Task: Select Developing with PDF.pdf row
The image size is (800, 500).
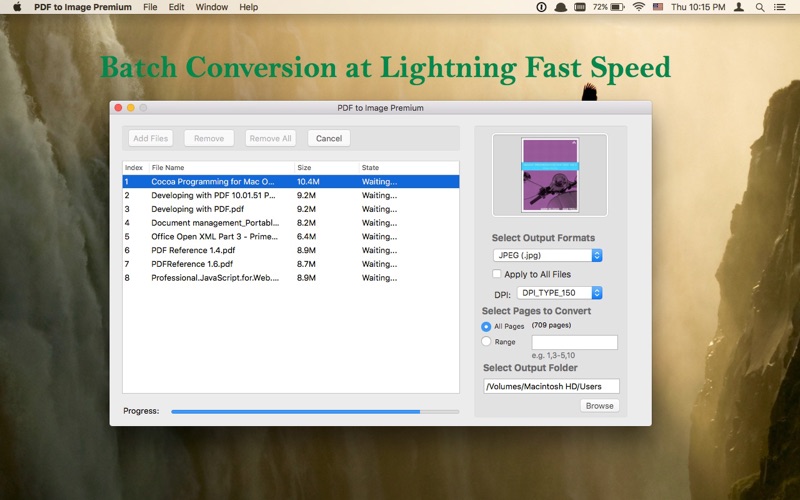Action: pos(291,209)
